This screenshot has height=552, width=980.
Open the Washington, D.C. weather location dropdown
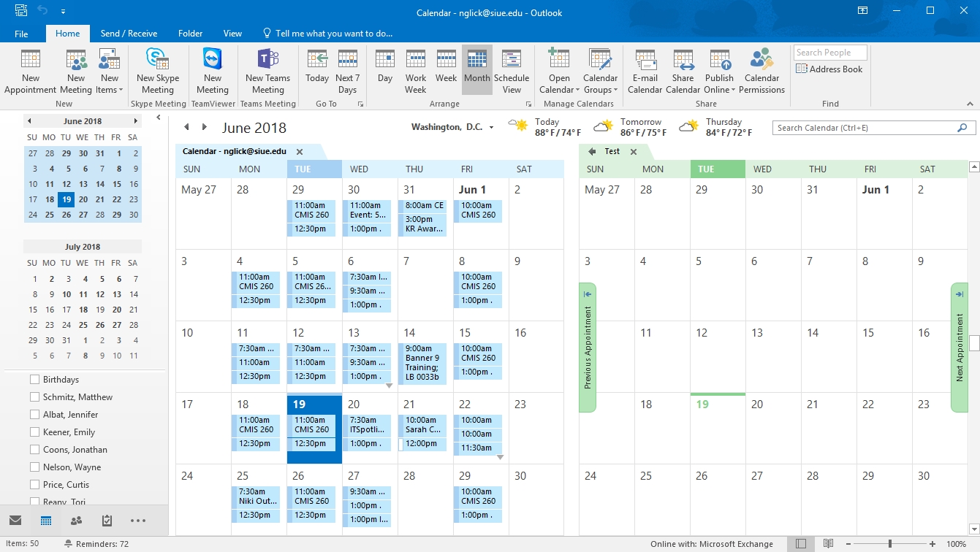(x=491, y=128)
